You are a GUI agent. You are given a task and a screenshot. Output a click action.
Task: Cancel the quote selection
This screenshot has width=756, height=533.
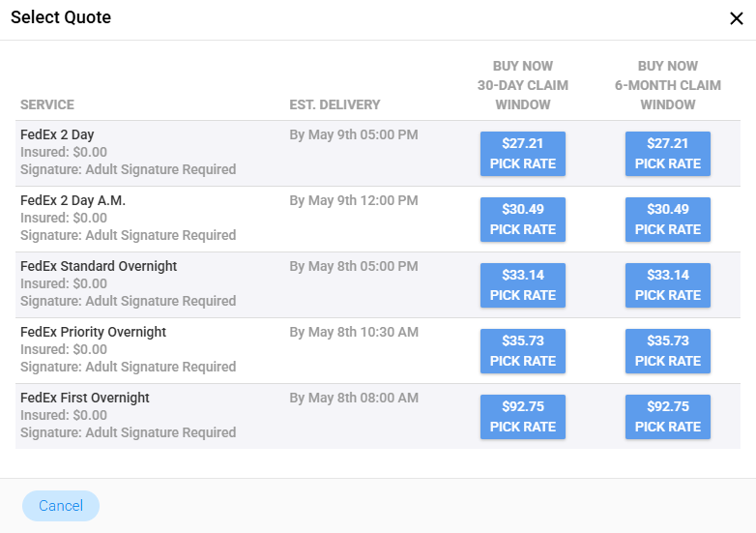[61, 506]
